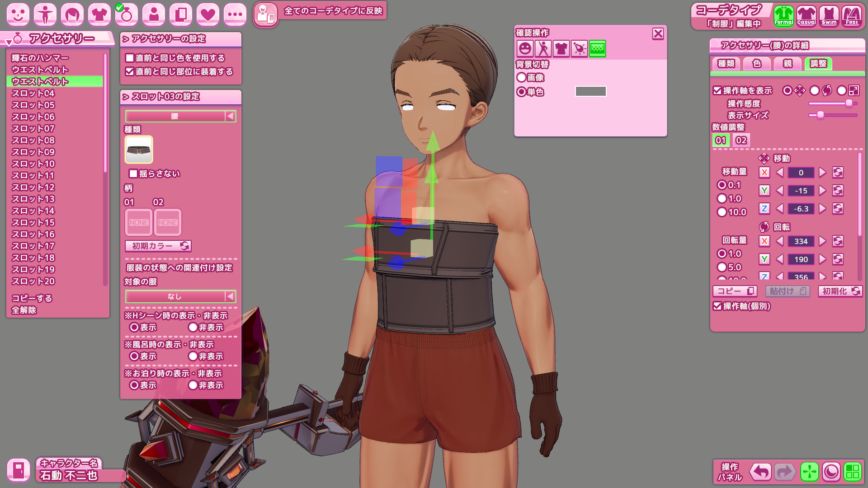Open the clothing shirt category icon

pos(99,14)
